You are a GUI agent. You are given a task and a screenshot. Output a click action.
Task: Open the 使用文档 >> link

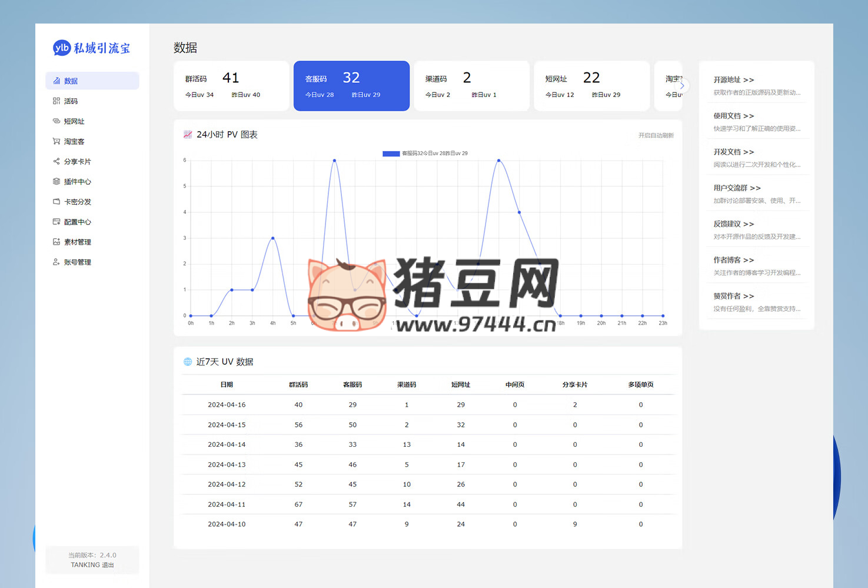[733, 116]
